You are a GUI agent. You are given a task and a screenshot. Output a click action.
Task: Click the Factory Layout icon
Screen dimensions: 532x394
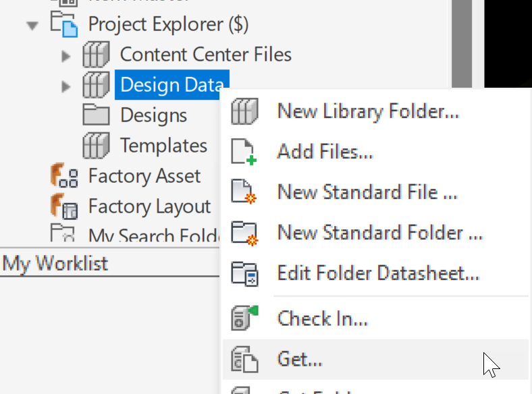(65, 206)
